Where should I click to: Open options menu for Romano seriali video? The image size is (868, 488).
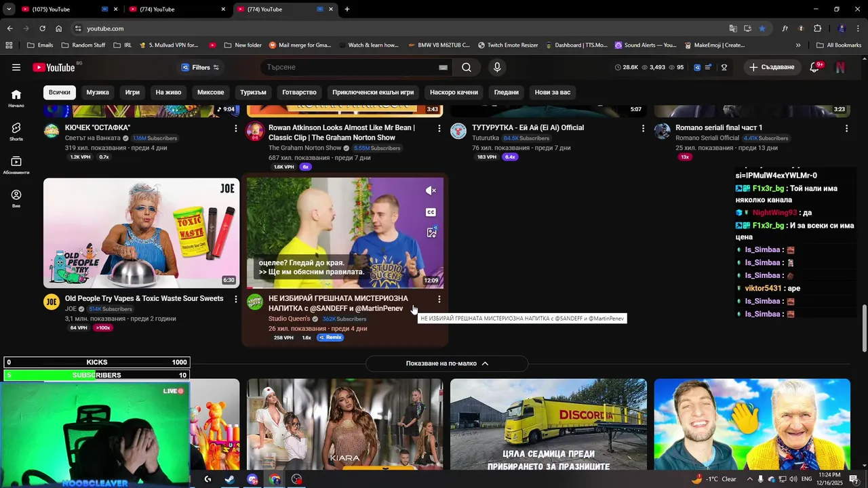pos(846,128)
